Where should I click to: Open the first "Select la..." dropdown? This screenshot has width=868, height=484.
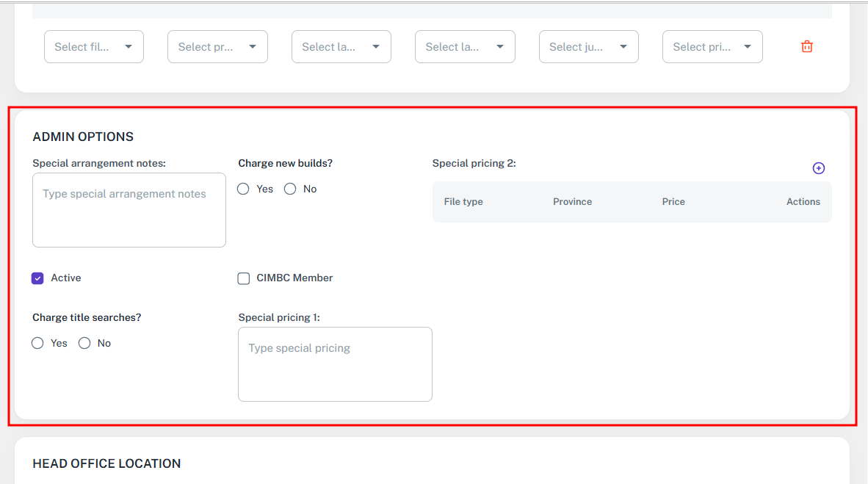(341, 47)
